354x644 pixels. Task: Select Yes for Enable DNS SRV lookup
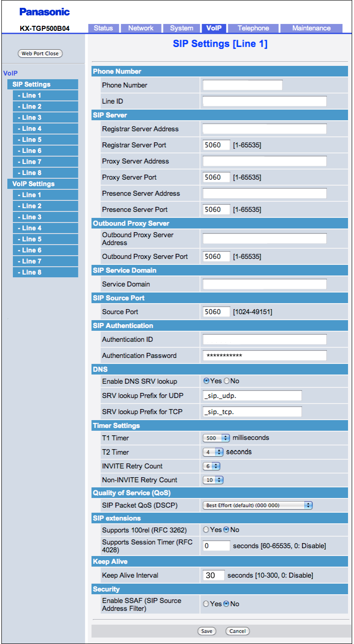pyautogui.click(x=207, y=381)
